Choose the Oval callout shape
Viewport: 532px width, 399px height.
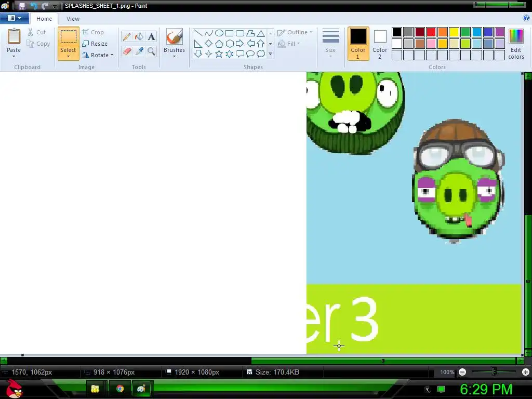(250, 54)
